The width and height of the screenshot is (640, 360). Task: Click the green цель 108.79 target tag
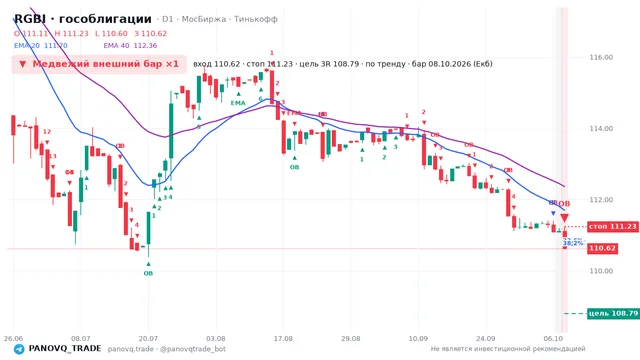point(613,313)
